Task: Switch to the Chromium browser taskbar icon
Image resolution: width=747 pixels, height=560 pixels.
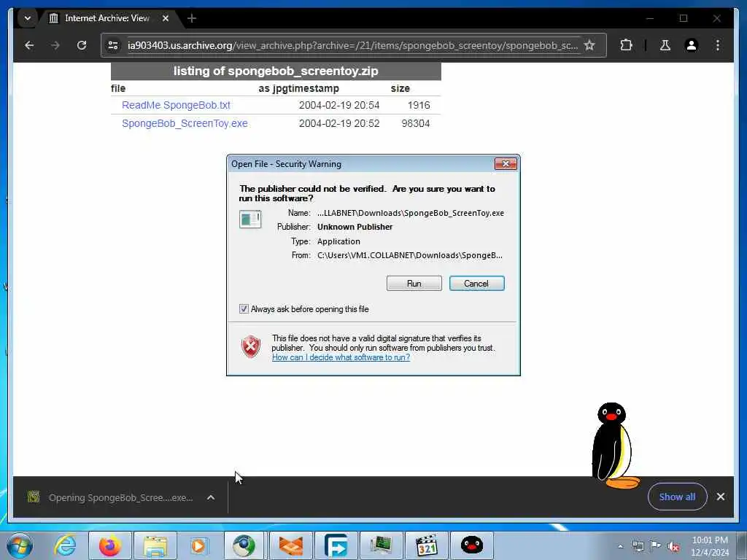Action: (x=244, y=545)
